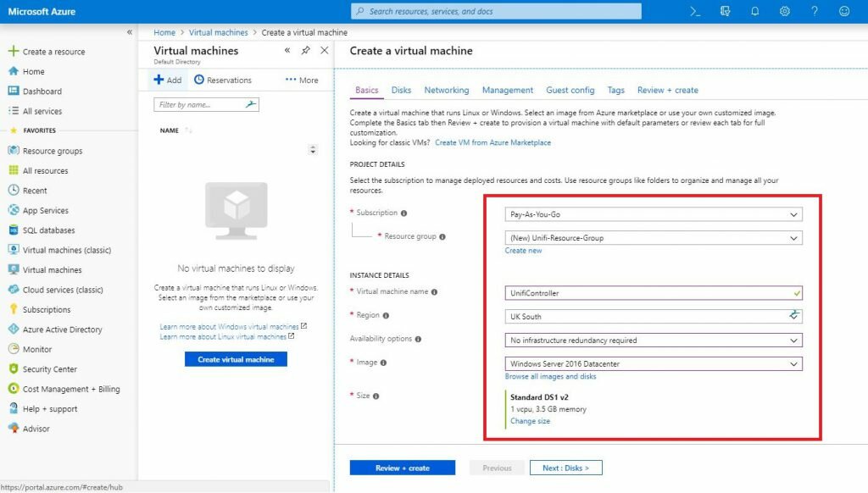868x493 pixels.
Task: Click the Create new resource group link
Action: click(523, 251)
